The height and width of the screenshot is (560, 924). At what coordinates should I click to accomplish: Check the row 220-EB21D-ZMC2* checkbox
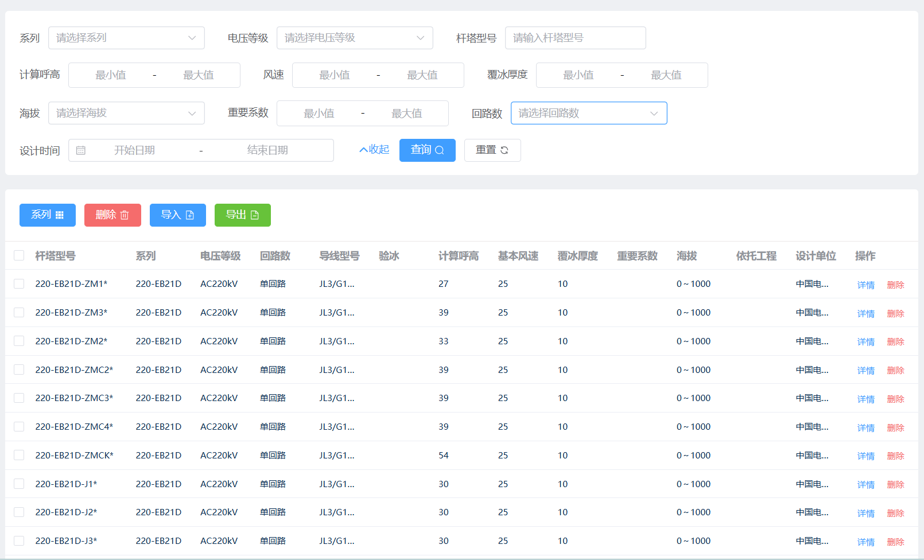coord(19,370)
